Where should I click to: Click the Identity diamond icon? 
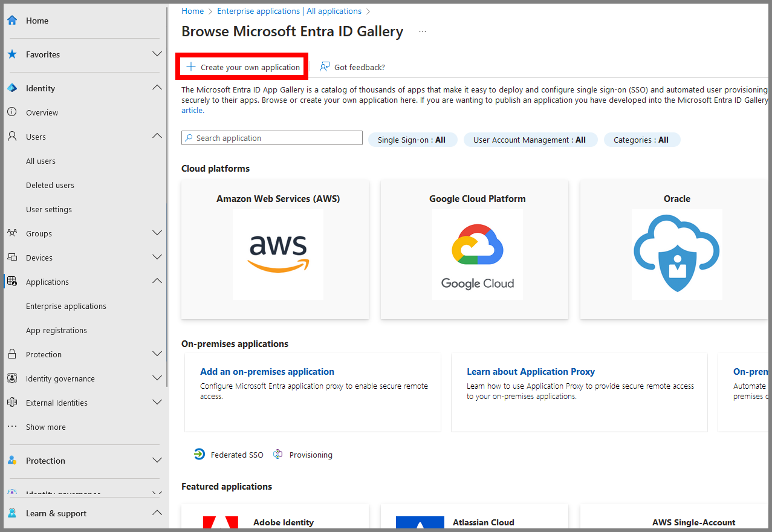(12, 88)
